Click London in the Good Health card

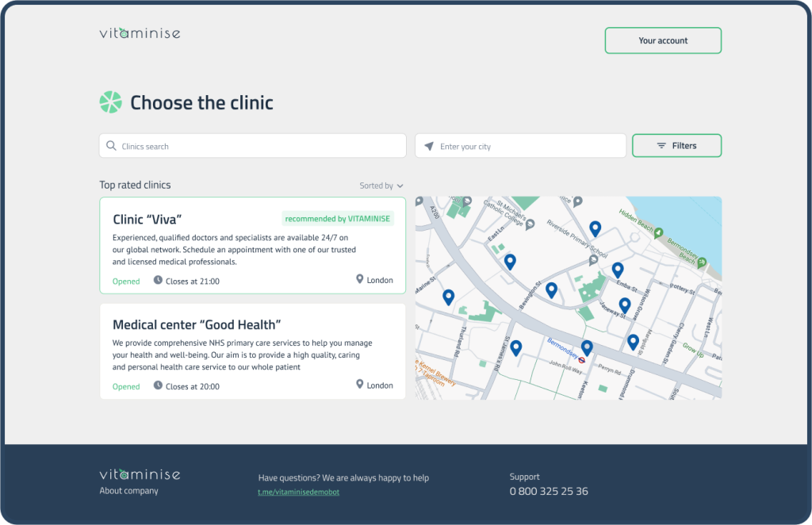pyautogui.click(x=380, y=385)
